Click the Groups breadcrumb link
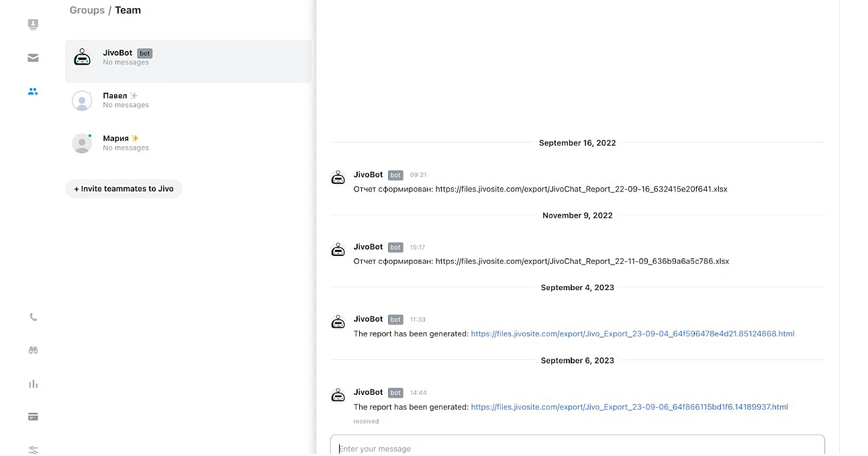 click(87, 11)
